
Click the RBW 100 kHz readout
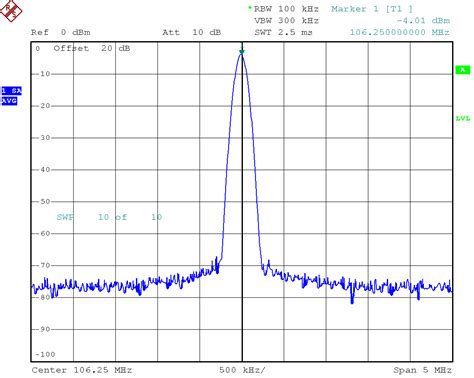tap(286, 9)
